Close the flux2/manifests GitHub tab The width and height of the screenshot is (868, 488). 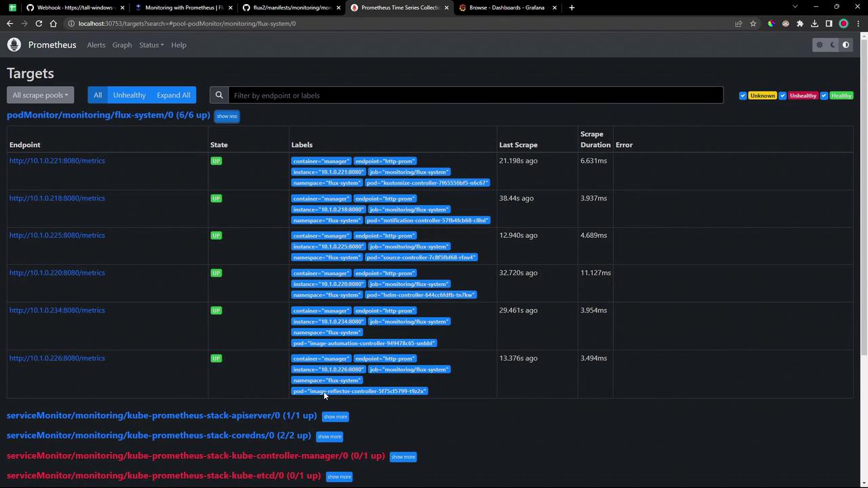338,7
